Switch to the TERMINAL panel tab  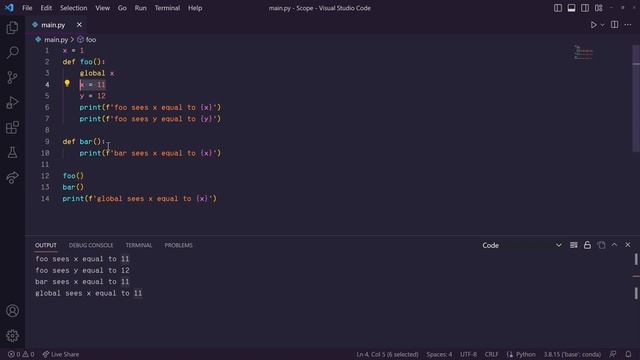(x=139, y=245)
